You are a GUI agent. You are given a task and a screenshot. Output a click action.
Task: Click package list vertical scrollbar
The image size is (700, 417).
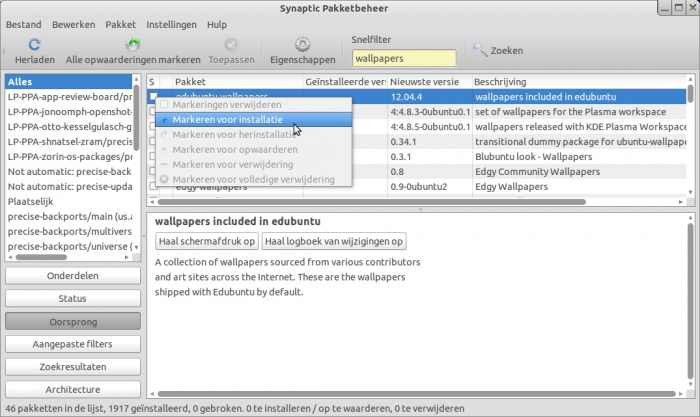click(691, 95)
